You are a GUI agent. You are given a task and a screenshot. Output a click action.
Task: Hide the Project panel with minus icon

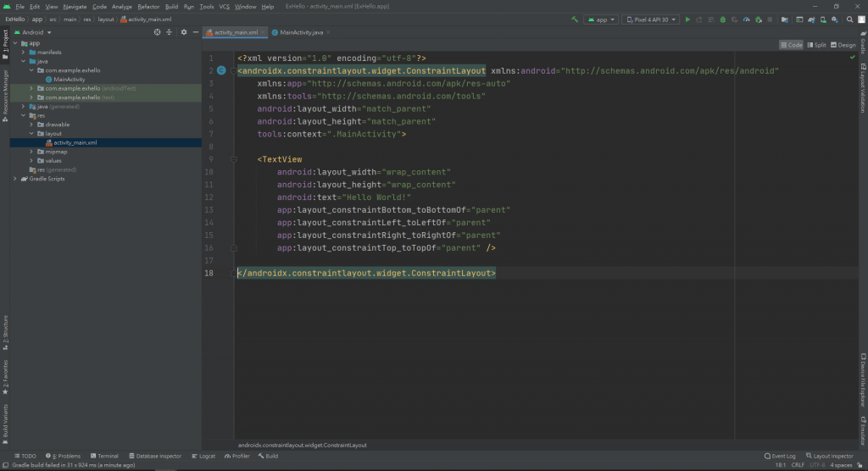196,32
